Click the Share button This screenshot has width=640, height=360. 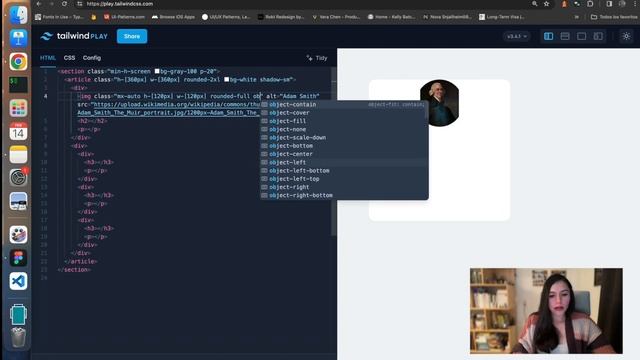(132, 36)
